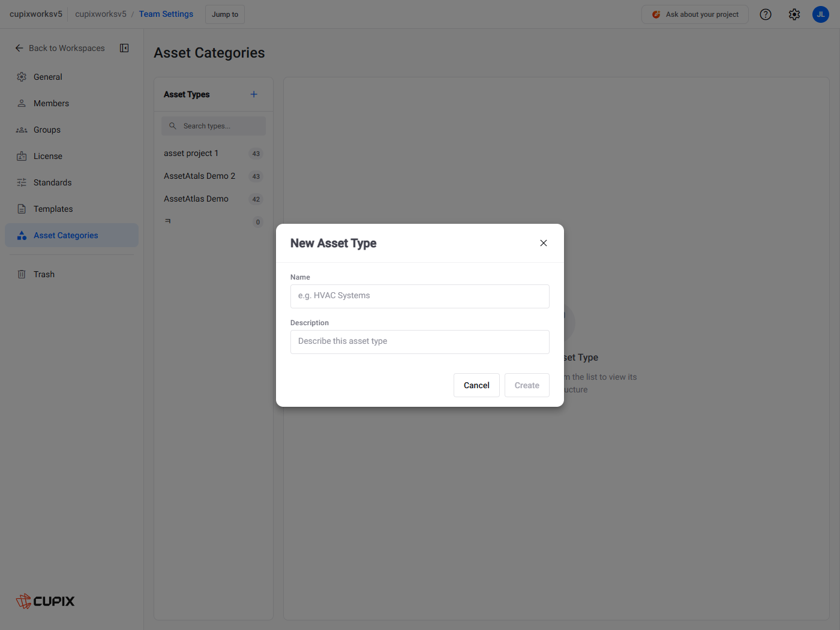Click the General gear icon in sidebar
Viewport: 840px width, 630px height.
(x=22, y=77)
